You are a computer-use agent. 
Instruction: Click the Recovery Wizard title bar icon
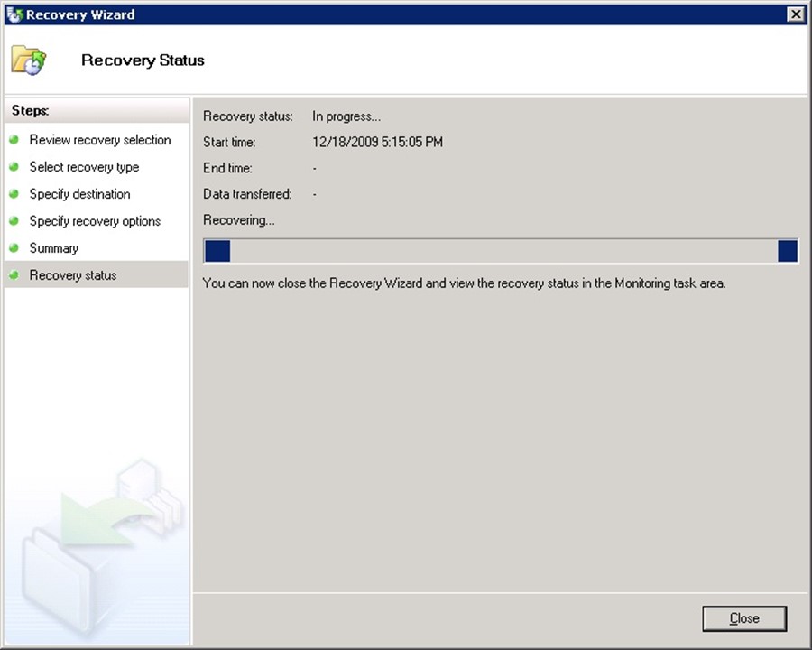pyautogui.click(x=14, y=14)
